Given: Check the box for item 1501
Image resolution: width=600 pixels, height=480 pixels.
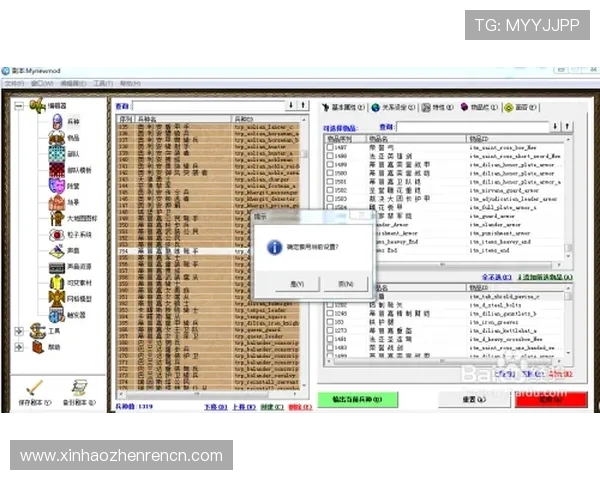Looking at the screenshot, I should coord(329,181).
